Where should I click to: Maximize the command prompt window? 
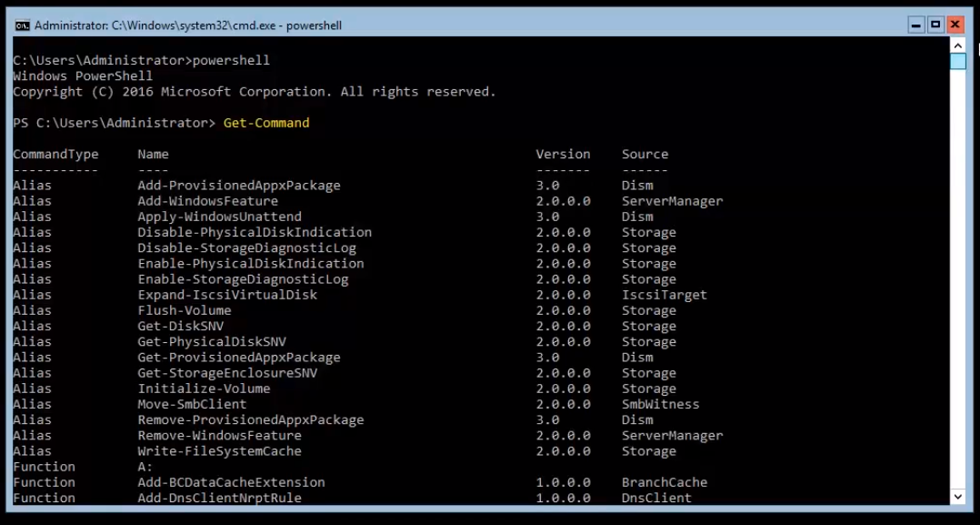click(x=935, y=25)
